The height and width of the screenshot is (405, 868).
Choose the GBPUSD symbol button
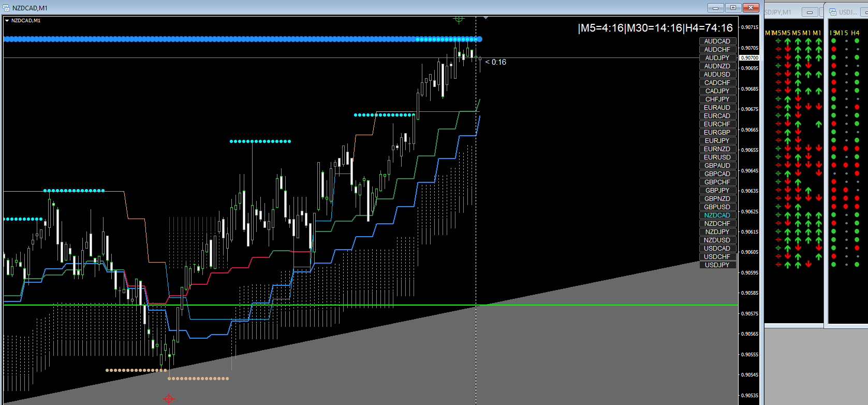point(717,207)
